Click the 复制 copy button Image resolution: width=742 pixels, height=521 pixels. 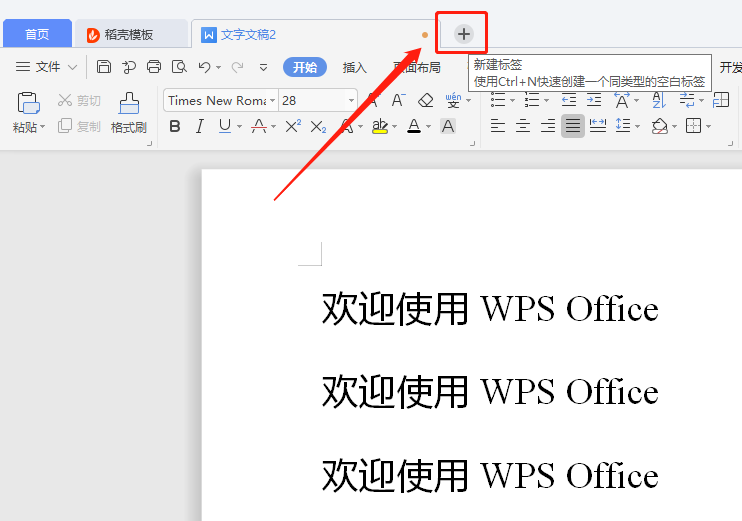point(79,126)
